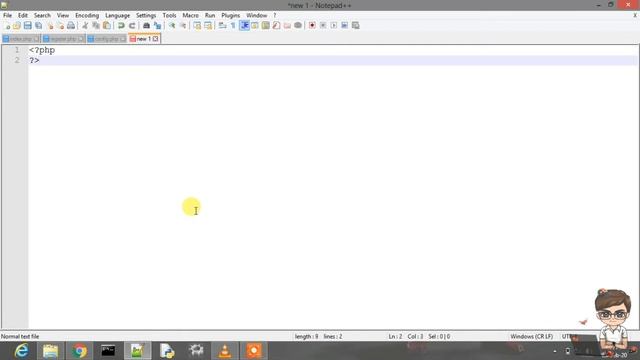640x360 pixels.
Task: Open the Encoding menu
Action: pos(87,15)
